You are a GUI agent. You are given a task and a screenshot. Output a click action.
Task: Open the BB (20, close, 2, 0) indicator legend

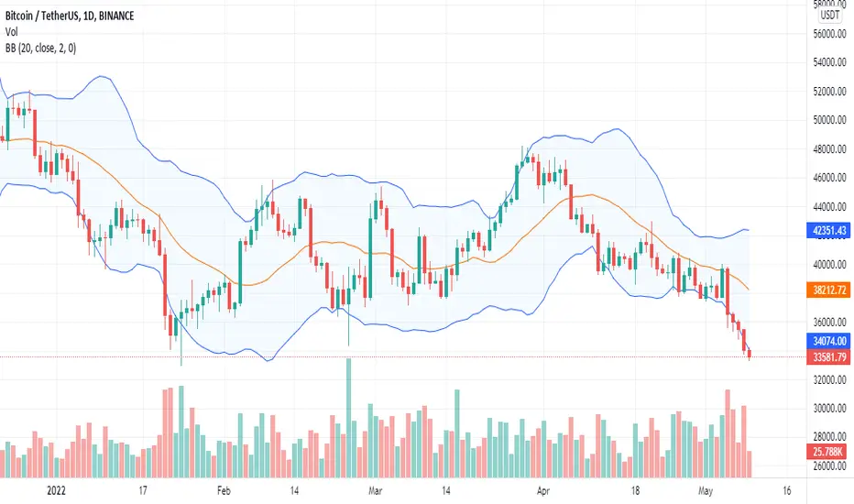coord(40,49)
